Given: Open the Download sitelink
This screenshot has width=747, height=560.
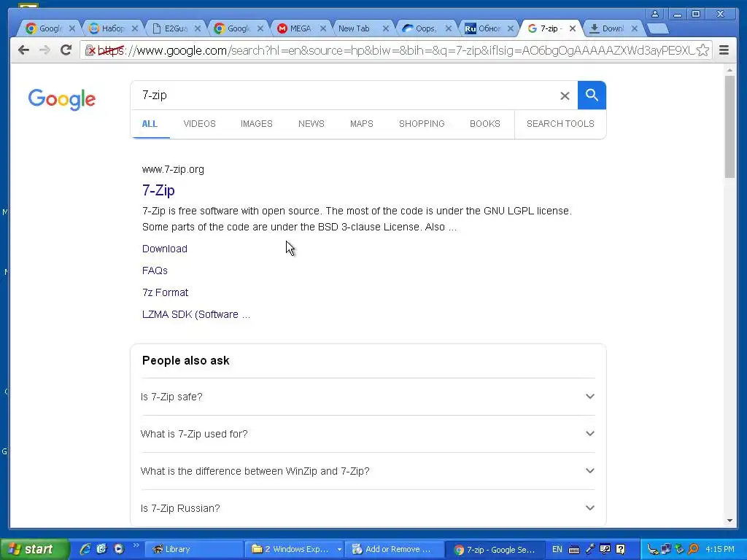Looking at the screenshot, I should [165, 249].
